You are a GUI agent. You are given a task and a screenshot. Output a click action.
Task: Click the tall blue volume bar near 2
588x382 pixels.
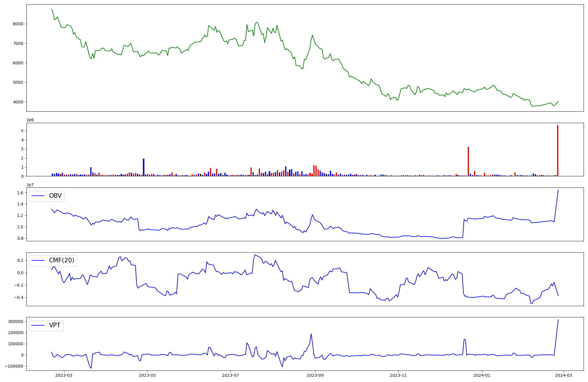coord(143,167)
